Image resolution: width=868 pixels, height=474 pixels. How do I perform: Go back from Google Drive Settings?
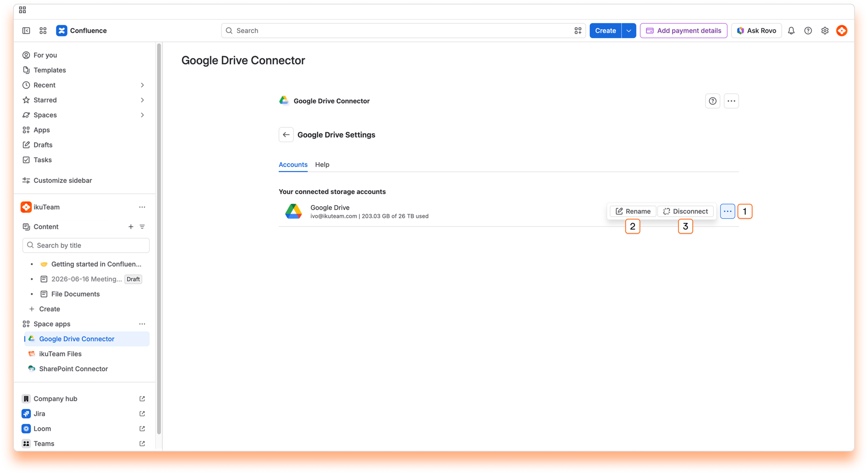pos(286,135)
